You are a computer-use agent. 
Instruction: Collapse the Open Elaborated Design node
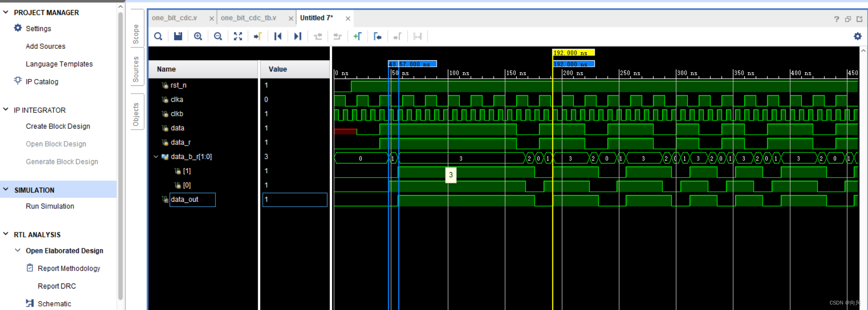(x=18, y=250)
